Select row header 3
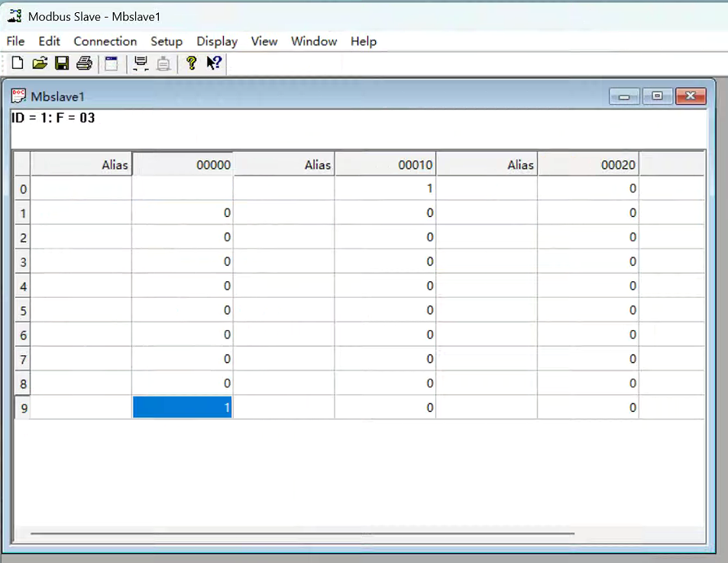The width and height of the screenshot is (728, 563). (x=23, y=262)
